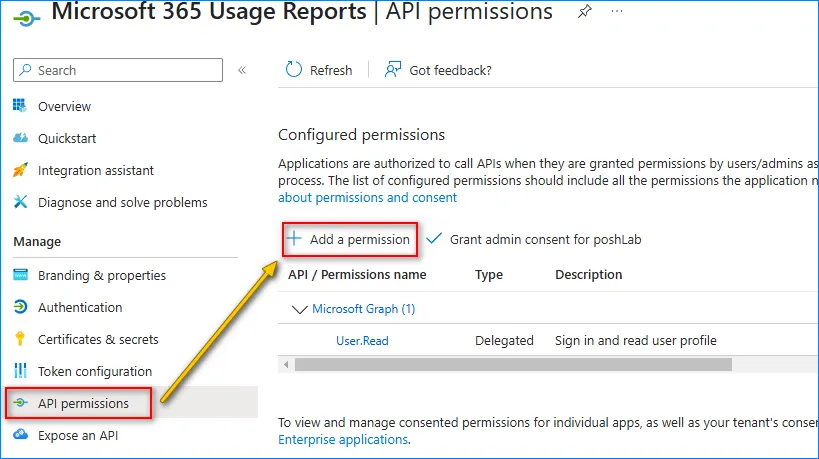The height and width of the screenshot is (459, 819).
Task: Click the Authentication icon
Action: [x=20, y=307]
